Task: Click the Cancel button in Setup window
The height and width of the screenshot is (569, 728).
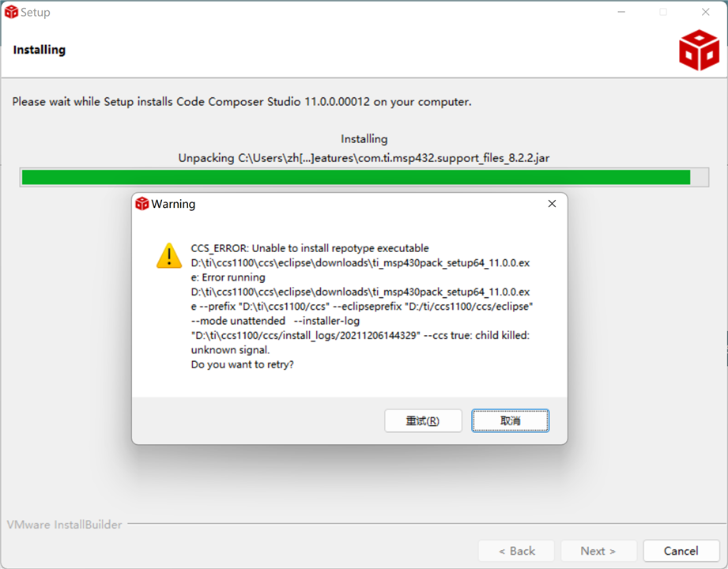Action: pos(681,551)
